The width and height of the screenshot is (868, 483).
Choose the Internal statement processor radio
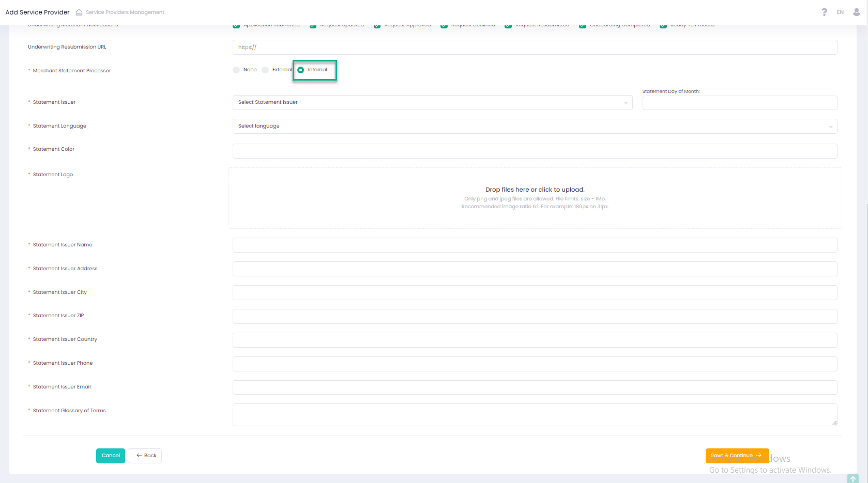(301, 70)
